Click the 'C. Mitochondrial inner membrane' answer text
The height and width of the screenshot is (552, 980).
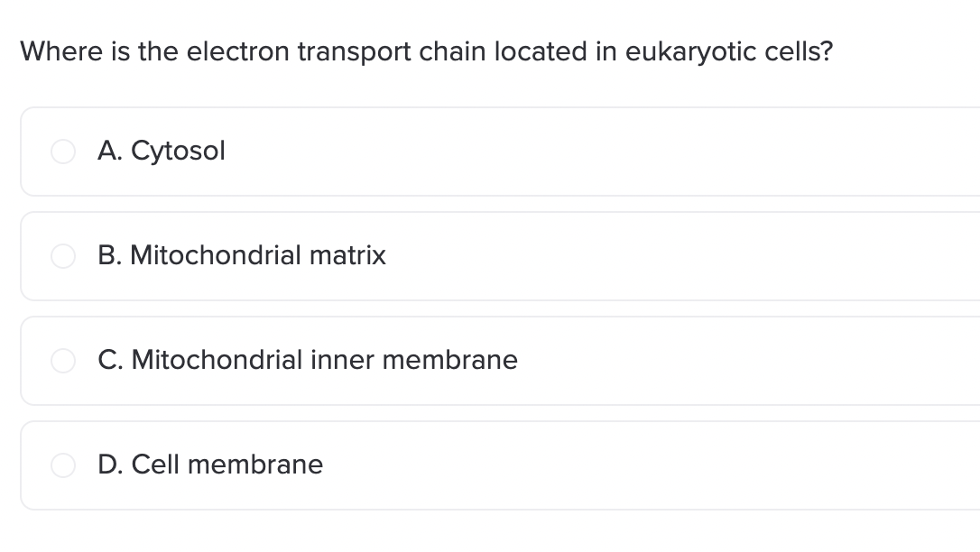pos(308,360)
